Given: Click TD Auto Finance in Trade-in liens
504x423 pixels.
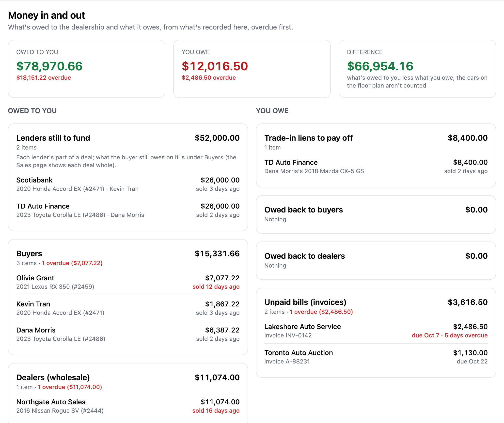Looking at the screenshot, I should tap(291, 163).
